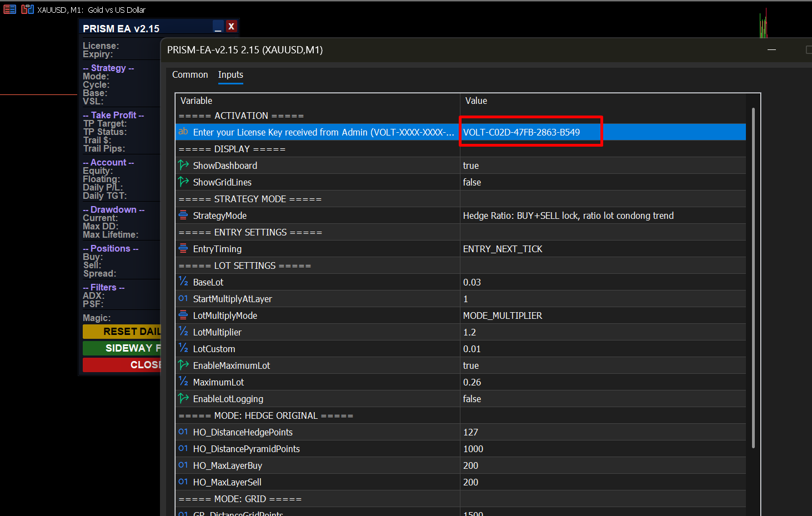Screen dimensions: 812x516
Task: Select HO_MaxLayerBuy value 200
Action: tap(603, 465)
